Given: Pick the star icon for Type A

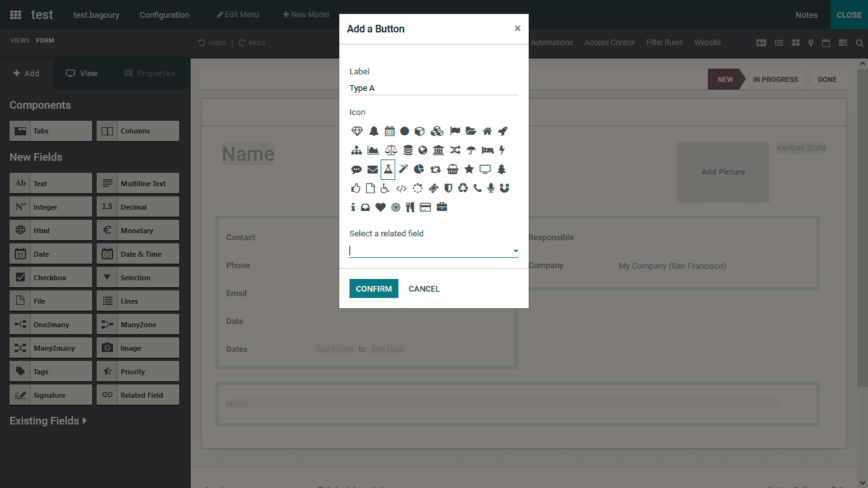Looking at the screenshot, I should tap(469, 169).
